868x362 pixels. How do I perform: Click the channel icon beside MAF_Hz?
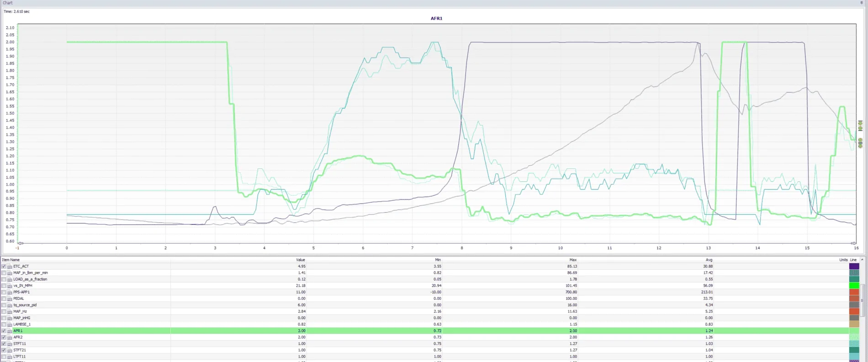point(10,311)
